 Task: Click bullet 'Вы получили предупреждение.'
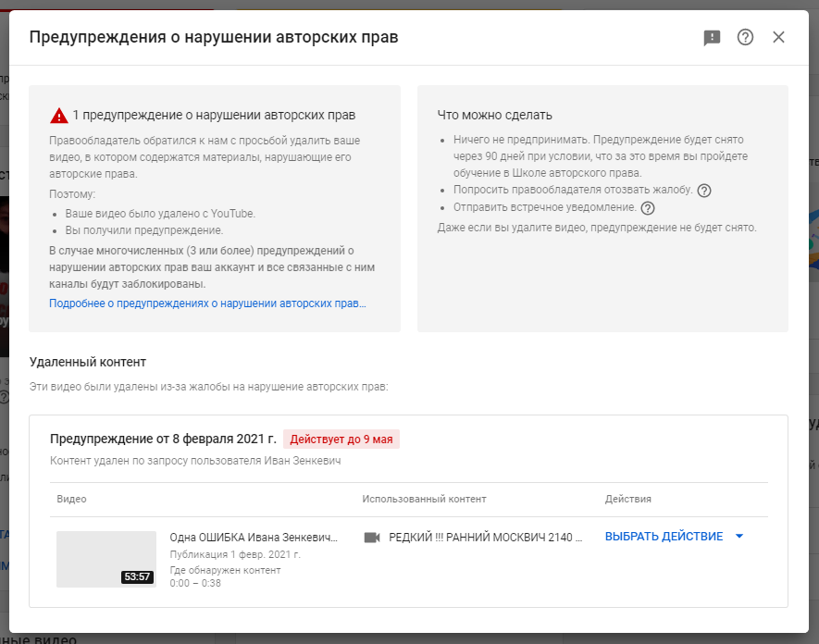click(144, 230)
